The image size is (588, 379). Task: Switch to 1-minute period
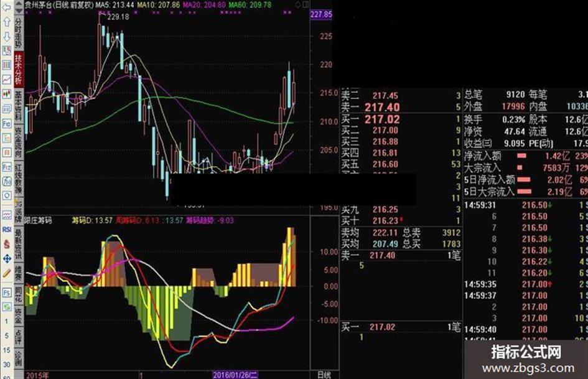click(6, 322)
